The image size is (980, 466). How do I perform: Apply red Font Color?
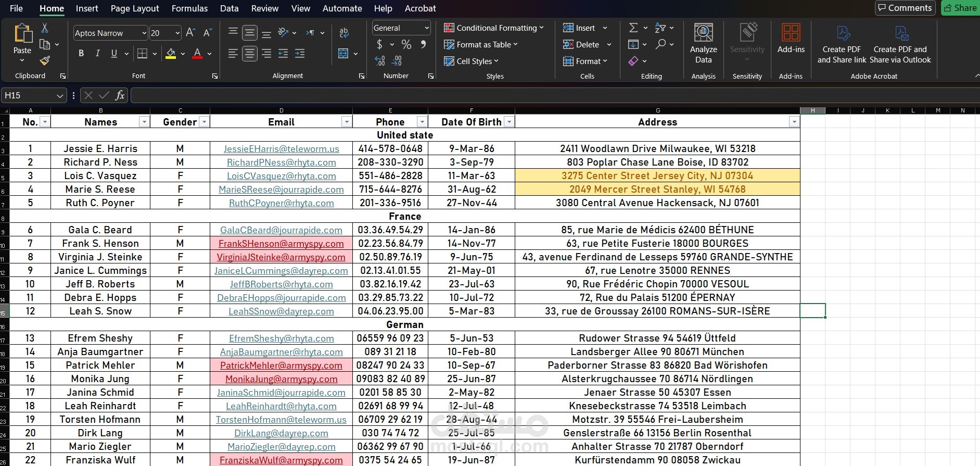coord(197,53)
